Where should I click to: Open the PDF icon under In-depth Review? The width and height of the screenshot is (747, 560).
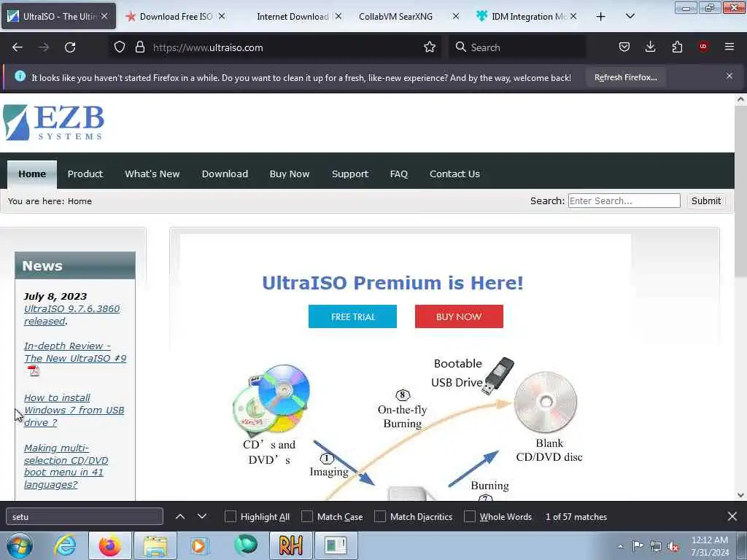pyautogui.click(x=34, y=370)
